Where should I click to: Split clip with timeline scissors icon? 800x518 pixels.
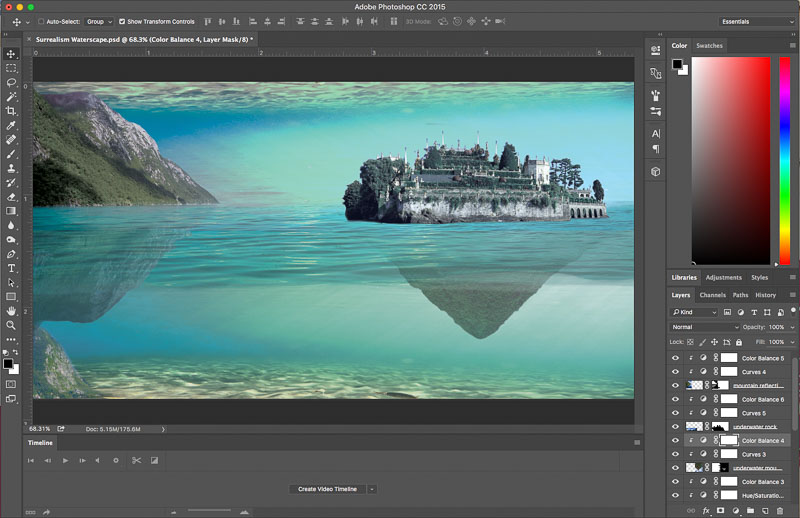click(136, 460)
